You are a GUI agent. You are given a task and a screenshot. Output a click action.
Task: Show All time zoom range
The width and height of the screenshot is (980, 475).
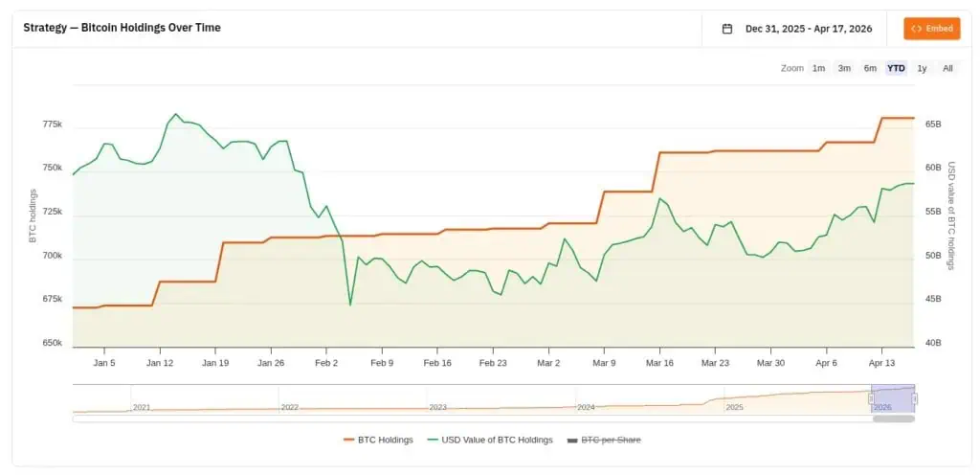click(947, 68)
